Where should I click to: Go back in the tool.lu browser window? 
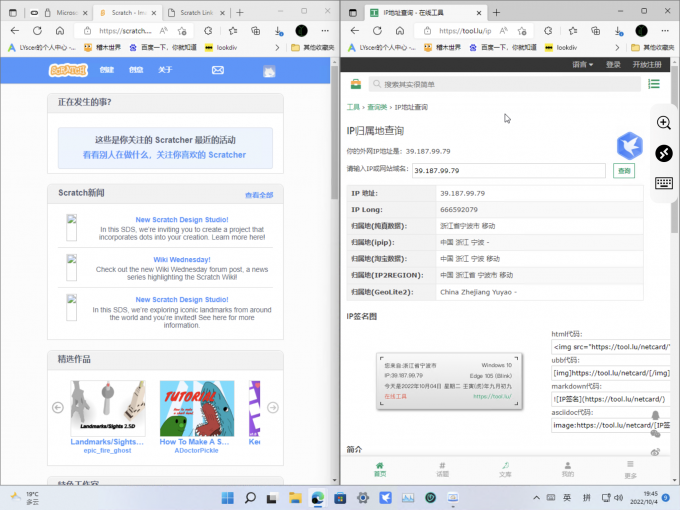[x=355, y=31]
